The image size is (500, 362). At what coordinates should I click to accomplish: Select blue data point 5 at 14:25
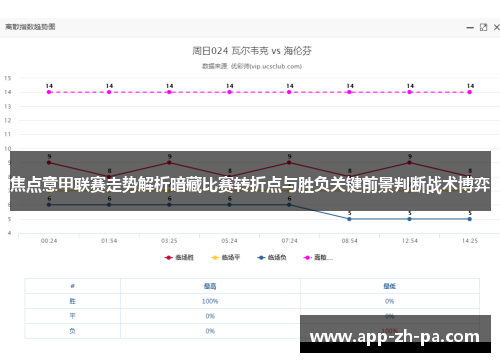click(x=470, y=219)
